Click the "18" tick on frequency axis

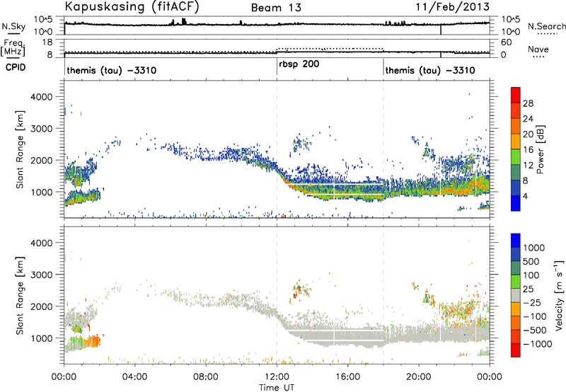[47, 42]
